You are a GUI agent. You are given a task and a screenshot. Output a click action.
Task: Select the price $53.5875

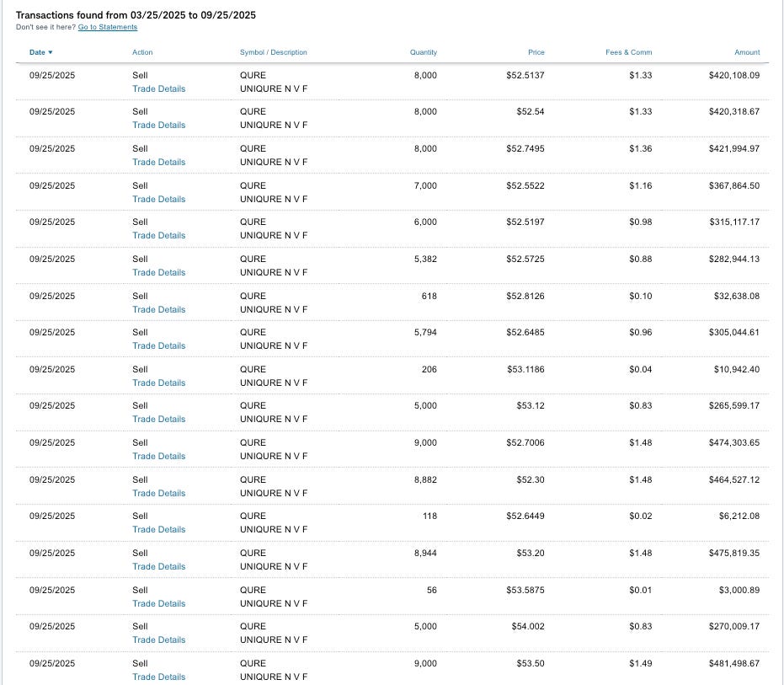point(525,590)
